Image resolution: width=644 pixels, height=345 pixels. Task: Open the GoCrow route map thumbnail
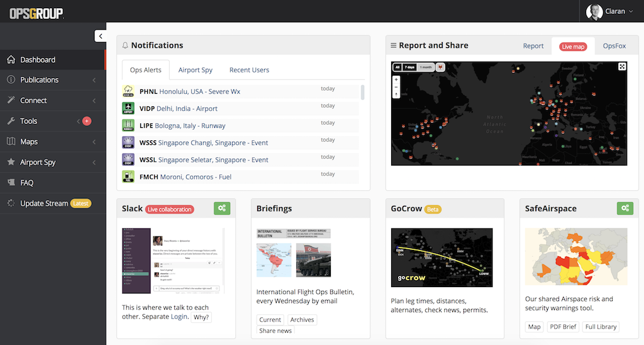coord(441,257)
